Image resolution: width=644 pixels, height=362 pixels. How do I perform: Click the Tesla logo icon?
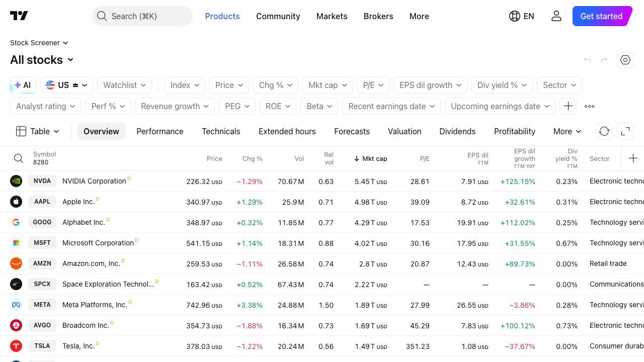(16, 346)
